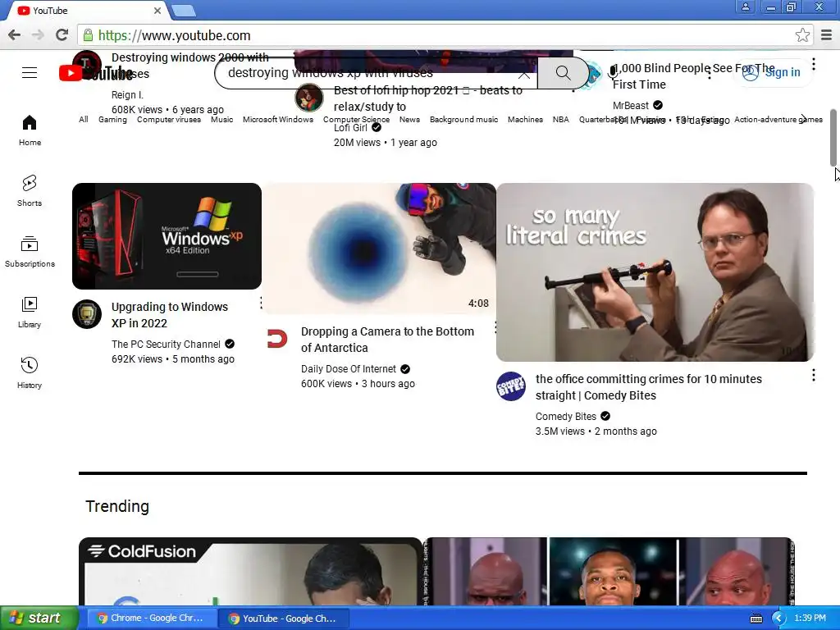Click the Sign in button
Screen dimensions: 840x630
771,72
